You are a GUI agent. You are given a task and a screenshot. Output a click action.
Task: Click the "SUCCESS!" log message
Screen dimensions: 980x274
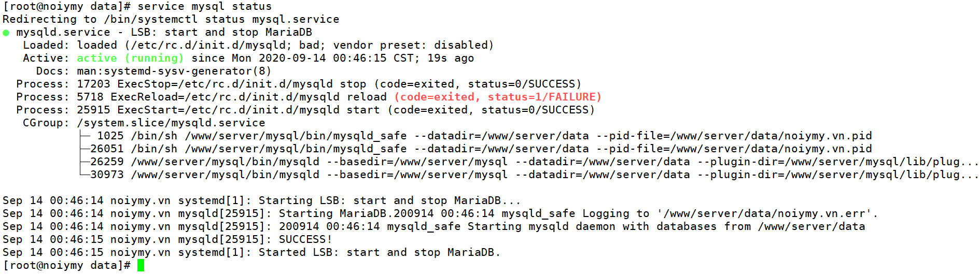click(305, 239)
